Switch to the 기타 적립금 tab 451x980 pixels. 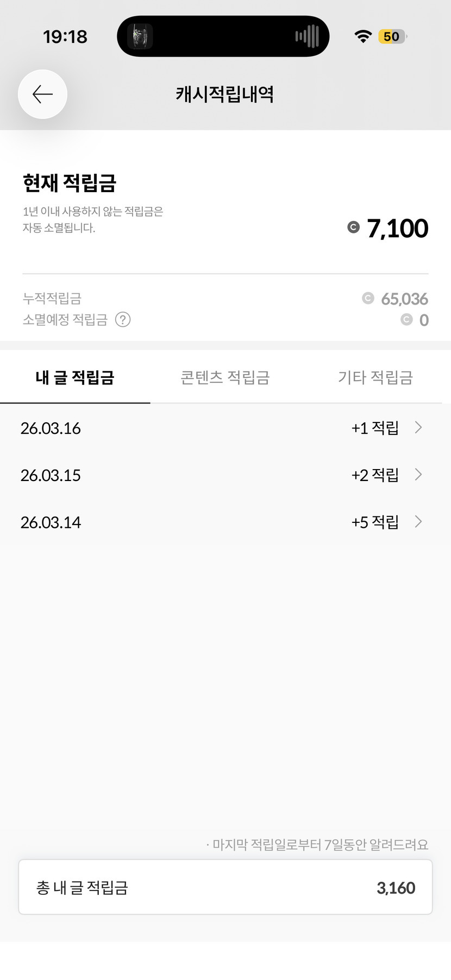tap(375, 377)
